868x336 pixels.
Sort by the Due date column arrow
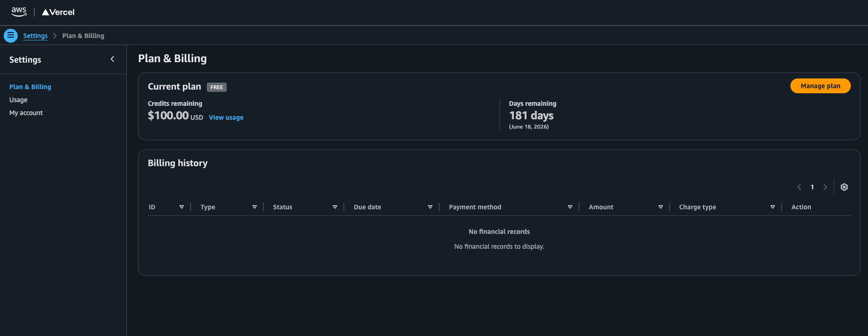(x=430, y=207)
